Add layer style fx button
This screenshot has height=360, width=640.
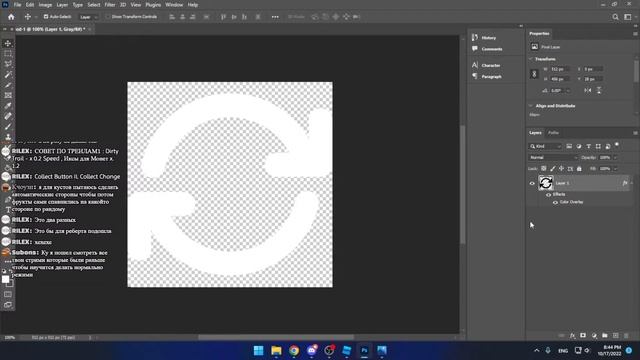coord(572,336)
